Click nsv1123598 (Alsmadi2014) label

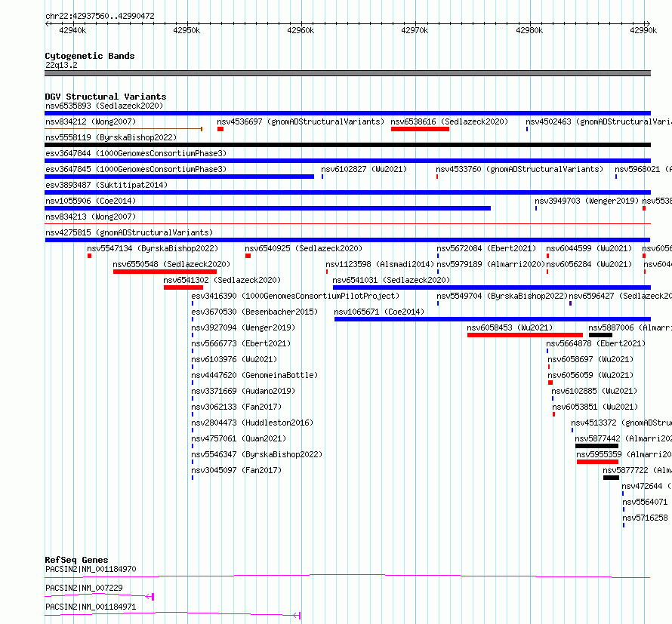tap(380, 264)
